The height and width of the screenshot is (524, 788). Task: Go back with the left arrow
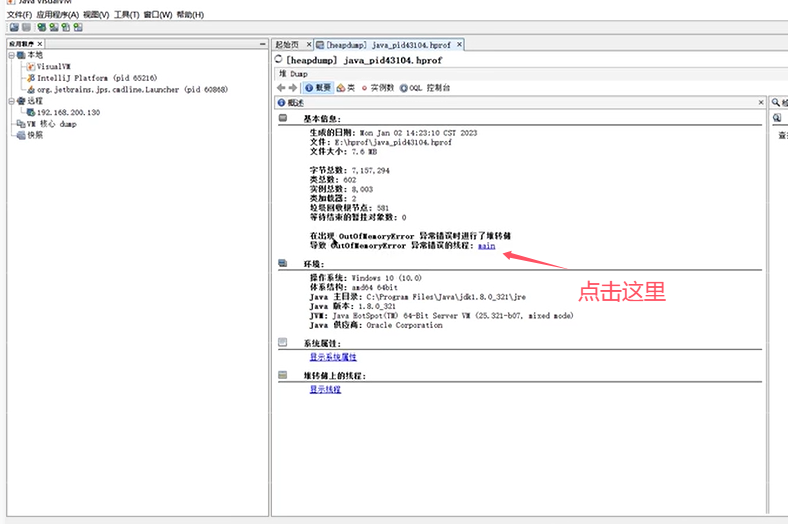point(281,88)
